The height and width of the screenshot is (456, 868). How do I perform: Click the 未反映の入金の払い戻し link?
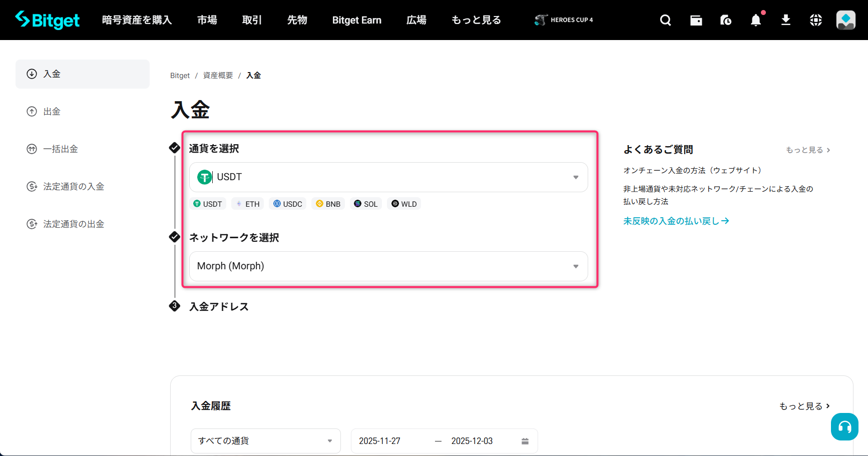point(676,220)
